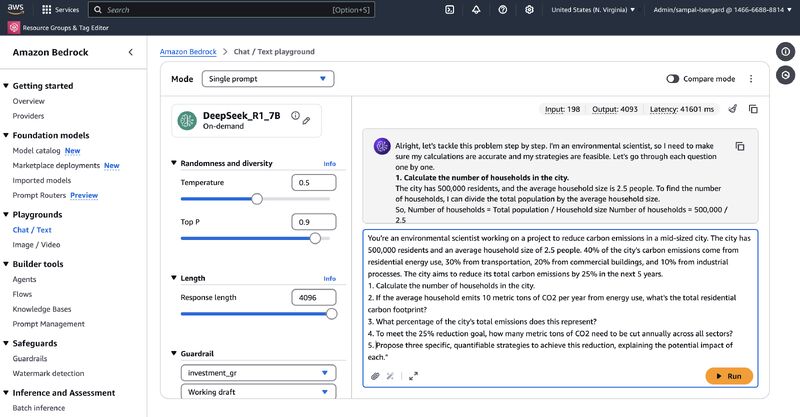Screen dimensions: 800x417
Task: Edit the selected model with pencil icon
Action: tap(306, 121)
